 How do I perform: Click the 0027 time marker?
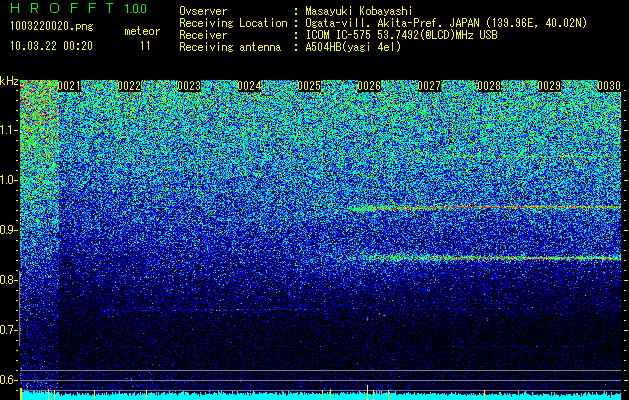(429, 86)
